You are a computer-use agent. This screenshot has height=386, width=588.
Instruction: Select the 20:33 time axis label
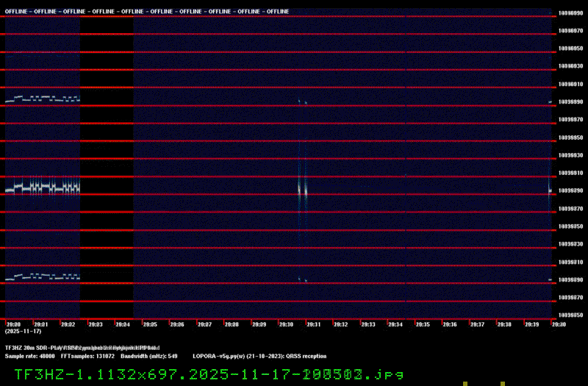click(369, 324)
